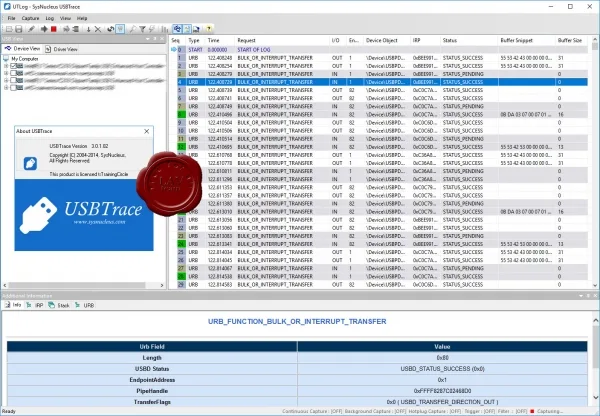Close the About USBTrace dialog

tap(147, 131)
